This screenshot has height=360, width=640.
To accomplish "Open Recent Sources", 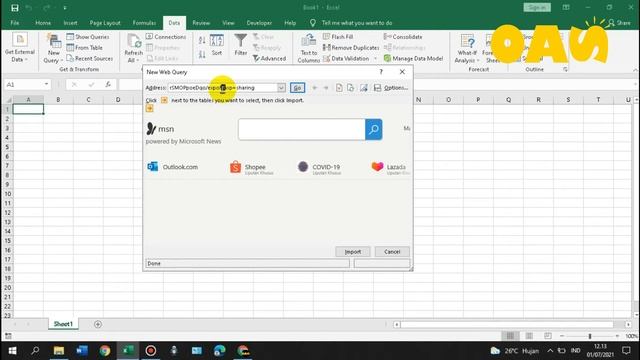I will [90, 59].
